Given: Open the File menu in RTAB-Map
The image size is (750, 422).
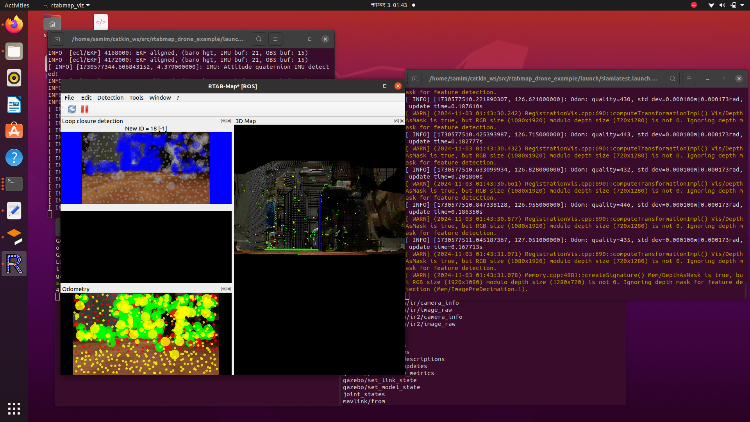Looking at the screenshot, I should 69,97.
